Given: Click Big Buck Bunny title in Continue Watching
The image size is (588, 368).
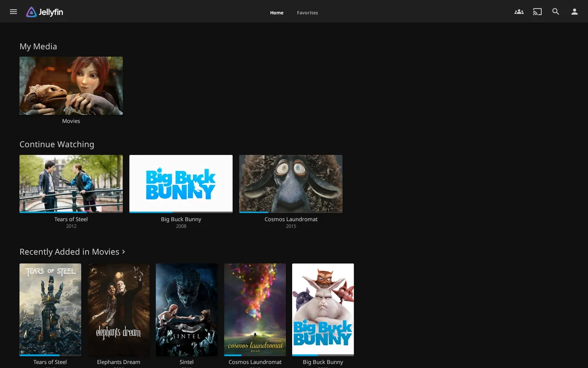Looking at the screenshot, I should (x=181, y=219).
